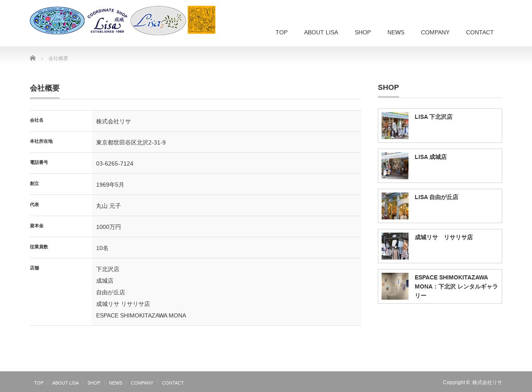The height and width of the screenshot is (392, 532).
Task: Click the 会社概要 breadcrumb text
Action: coord(58,58)
